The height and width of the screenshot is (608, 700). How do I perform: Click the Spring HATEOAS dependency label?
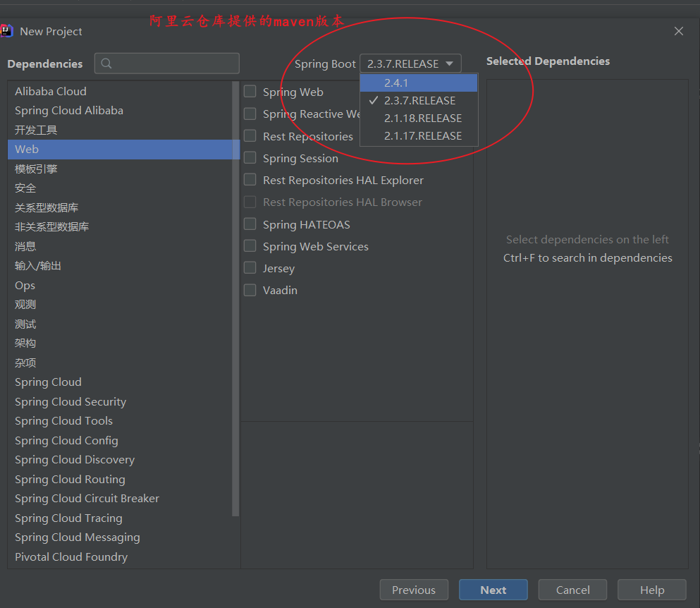[306, 225]
